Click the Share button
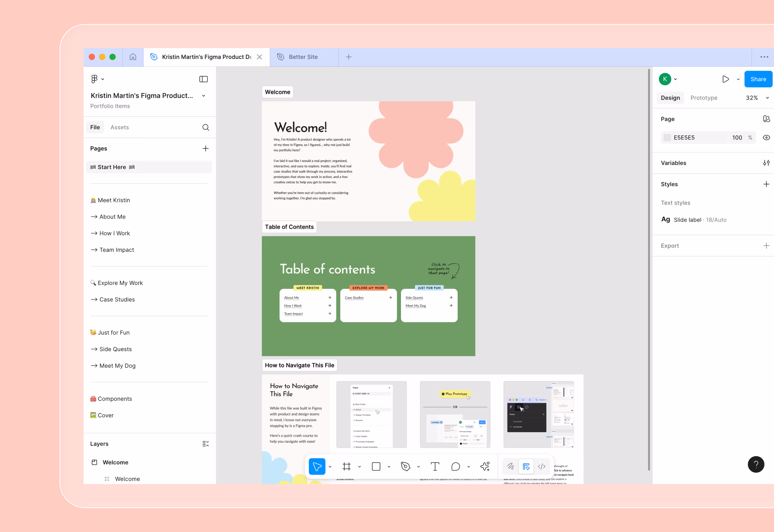 [758, 79]
